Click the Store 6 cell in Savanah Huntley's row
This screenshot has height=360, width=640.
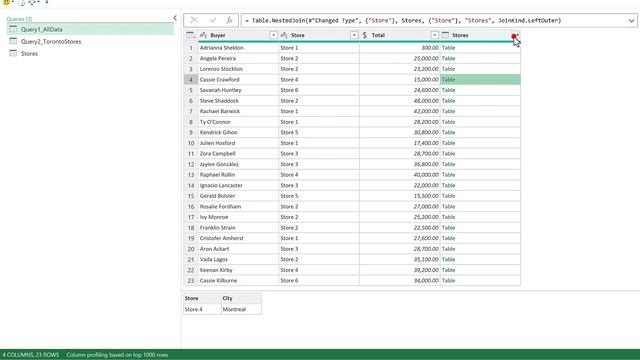point(319,90)
